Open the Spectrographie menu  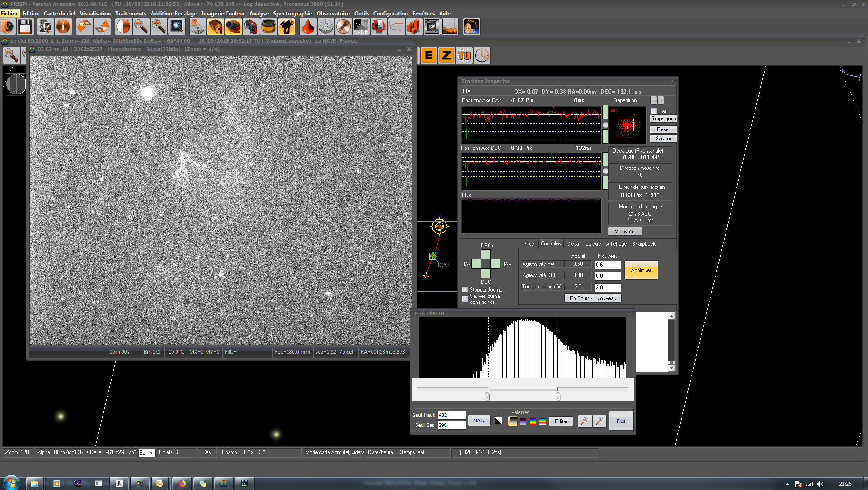292,14
